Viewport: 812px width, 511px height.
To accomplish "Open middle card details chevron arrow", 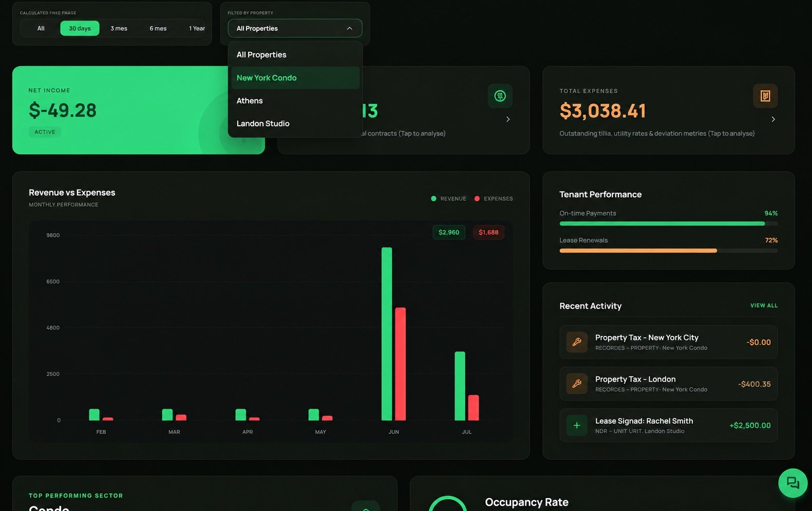I will [508, 119].
